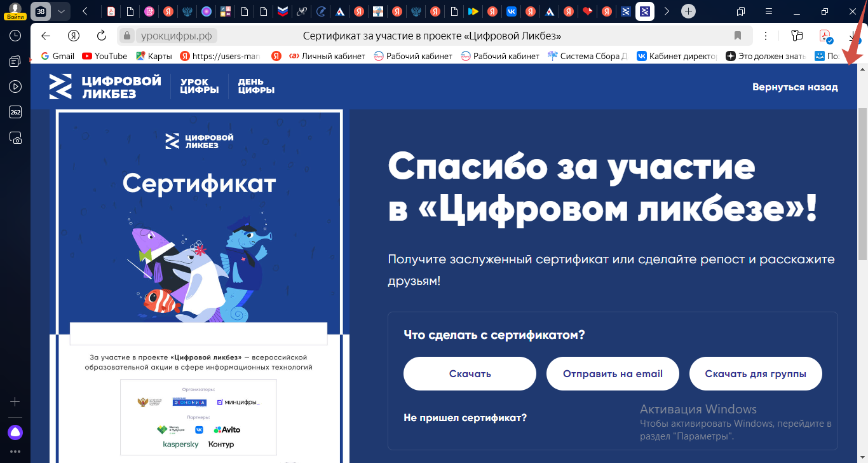This screenshot has width=868, height=463.
Task: Click the Войти profile avatar
Action: pos(14,11)
